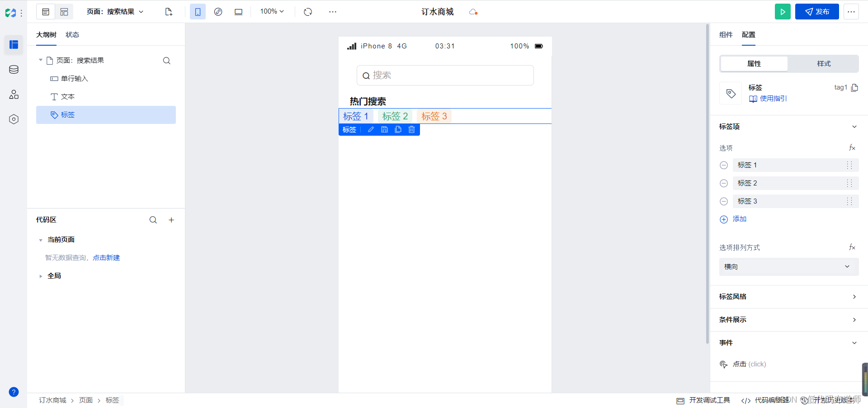Collapse the 当前页面 code group
The height and width of the screenshot is (408, 868).
tap(40, 240)
